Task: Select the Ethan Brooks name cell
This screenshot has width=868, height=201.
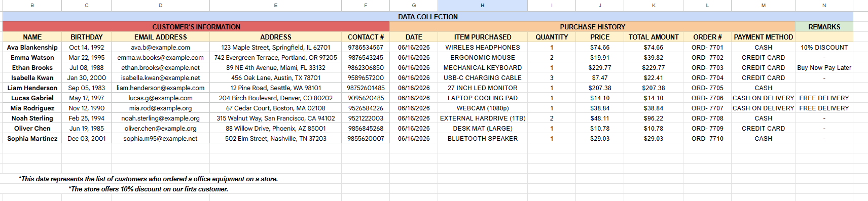Action: pos(32,67)
